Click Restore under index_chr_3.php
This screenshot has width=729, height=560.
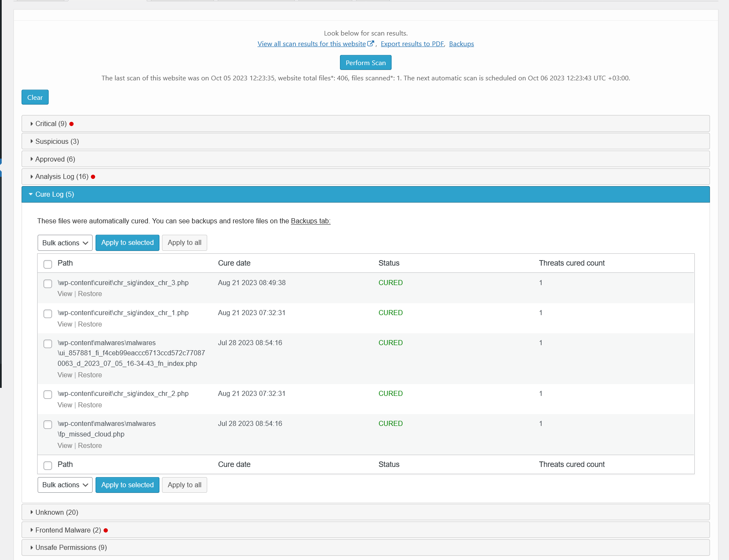pos(90,294)
